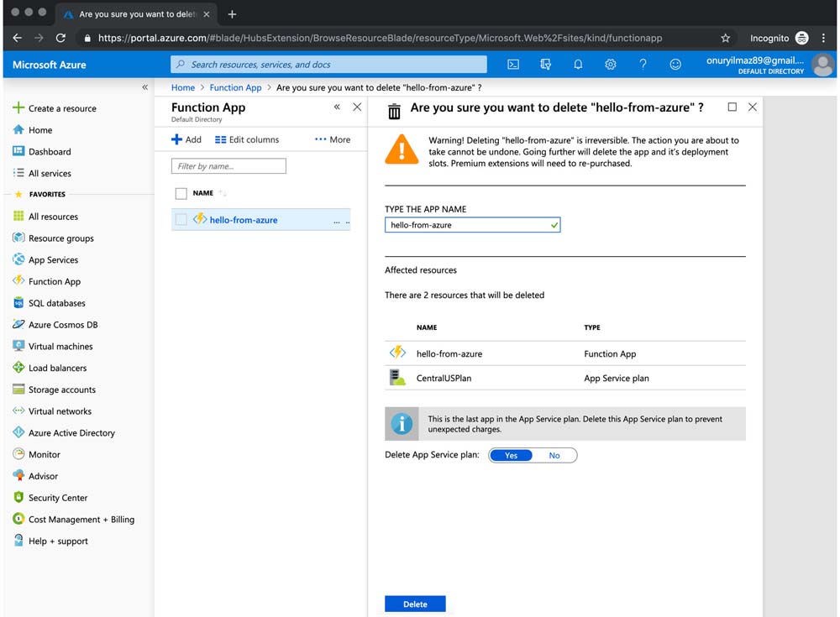Collapse the left sidebar with double chevron
Screen dimensions: 840x617
coord(144,87)
